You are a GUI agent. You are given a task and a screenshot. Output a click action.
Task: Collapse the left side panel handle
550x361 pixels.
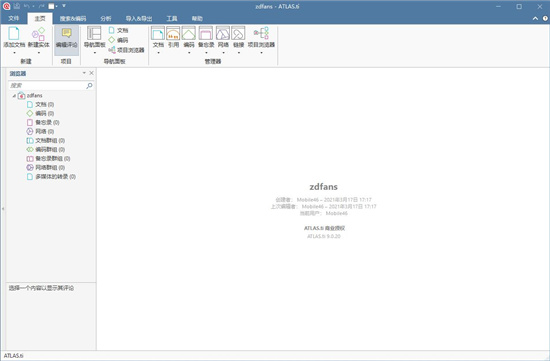point(3,209)
